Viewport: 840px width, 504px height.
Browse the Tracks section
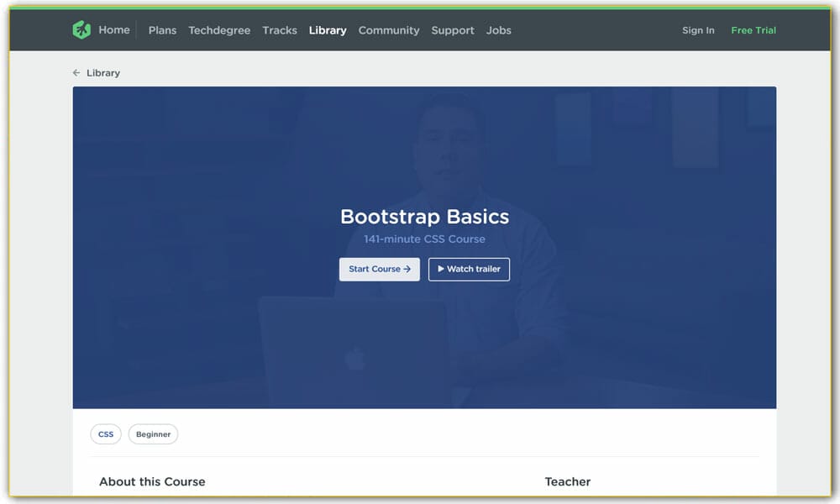click(280, 30)
